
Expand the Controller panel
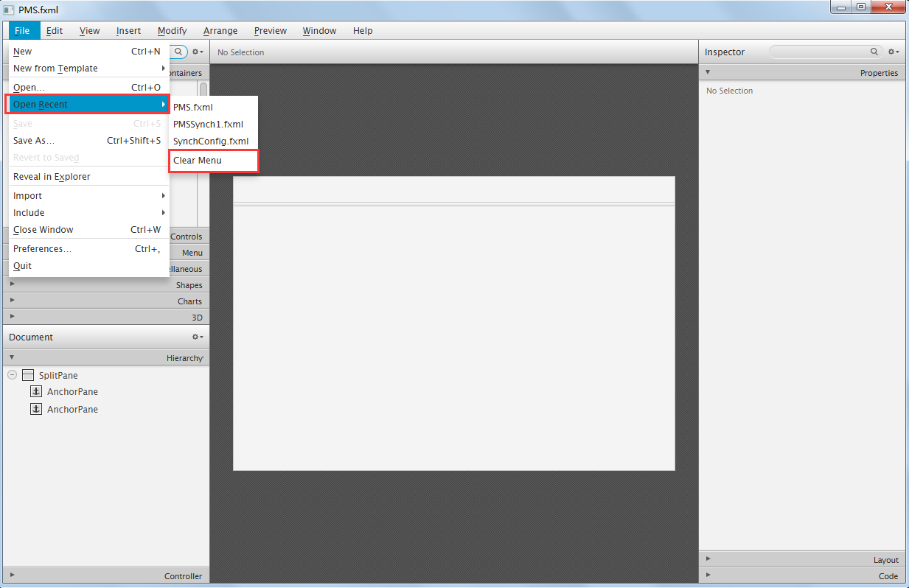(x=11, y=575)
